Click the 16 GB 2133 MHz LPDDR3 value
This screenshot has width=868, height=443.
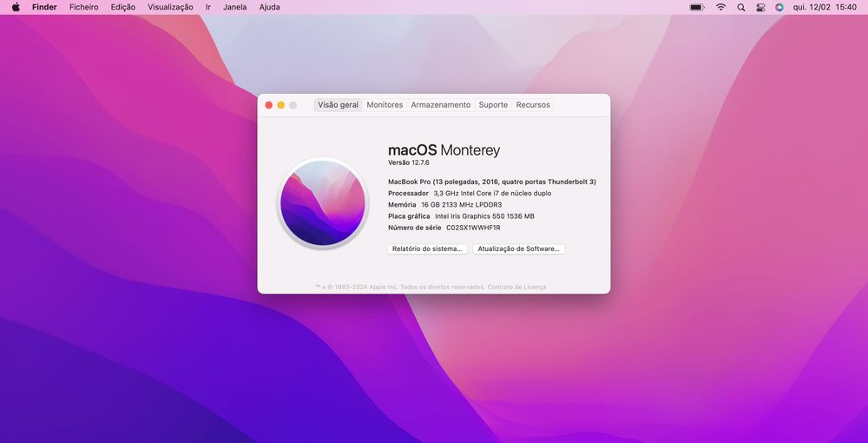pyautogui.click(x=462, y=205)
